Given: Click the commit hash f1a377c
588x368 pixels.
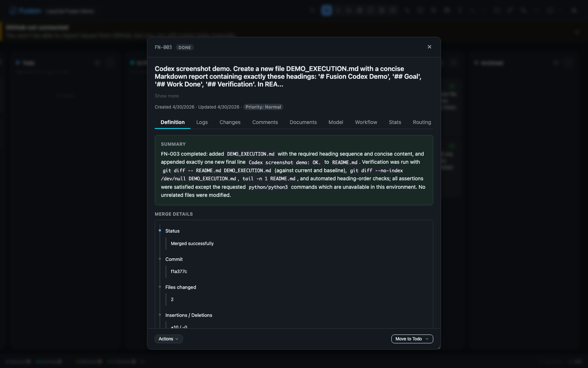Looking at the screenshot, I should point(179,272).
